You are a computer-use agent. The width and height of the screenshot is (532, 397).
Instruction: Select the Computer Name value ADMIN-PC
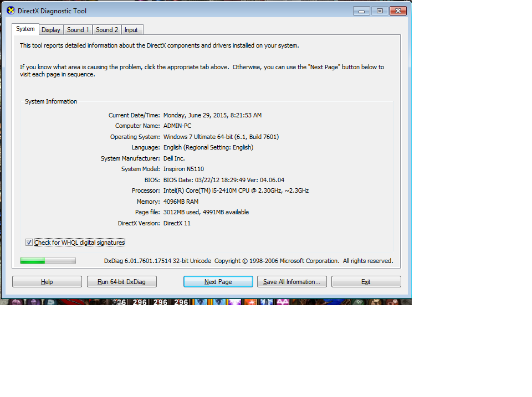177,126
